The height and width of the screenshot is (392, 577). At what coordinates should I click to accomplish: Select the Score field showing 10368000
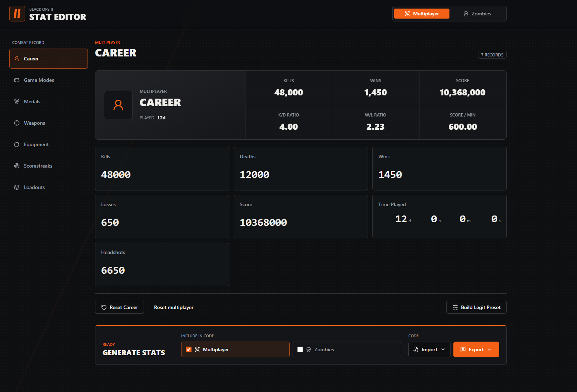(x=301, y=223)
